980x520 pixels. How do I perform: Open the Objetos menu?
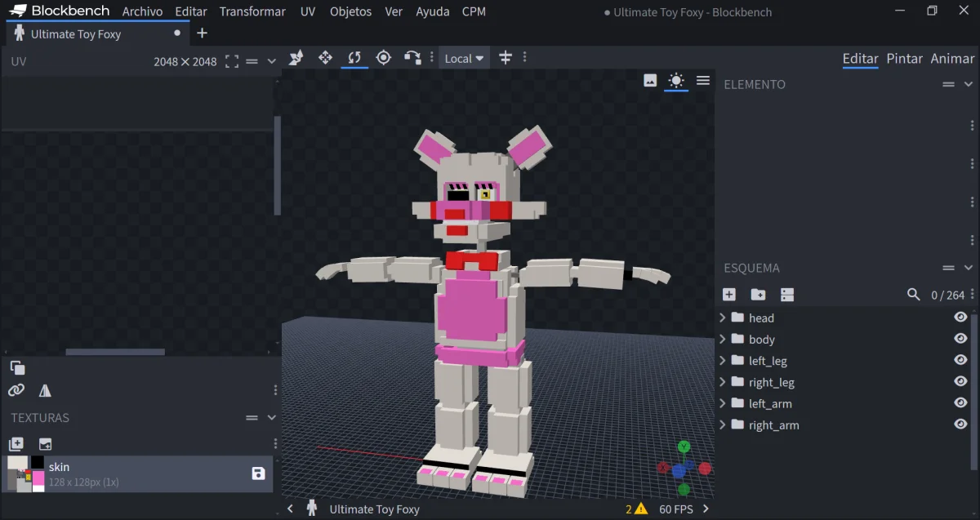(350, 11)
